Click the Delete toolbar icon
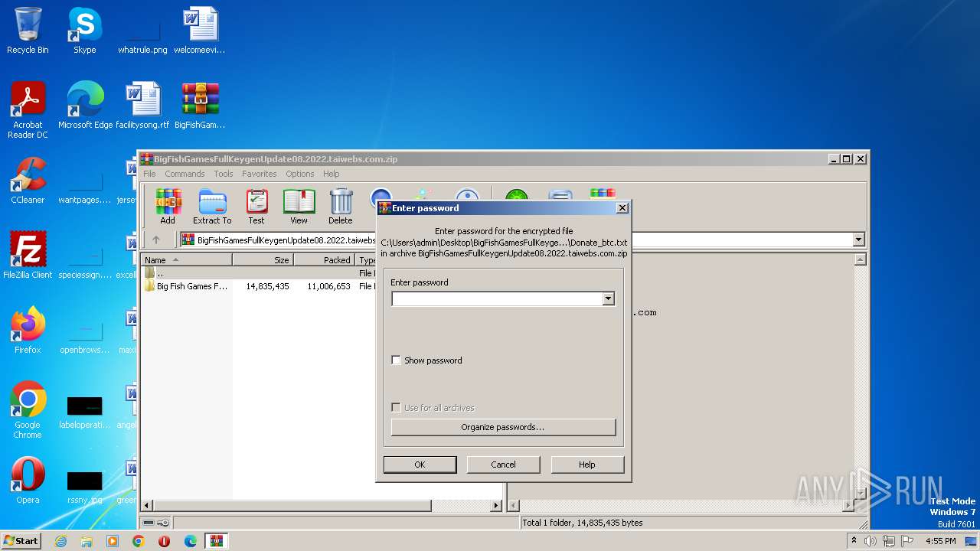The width and height of the screenshot is (980, 551). point(341,207)
